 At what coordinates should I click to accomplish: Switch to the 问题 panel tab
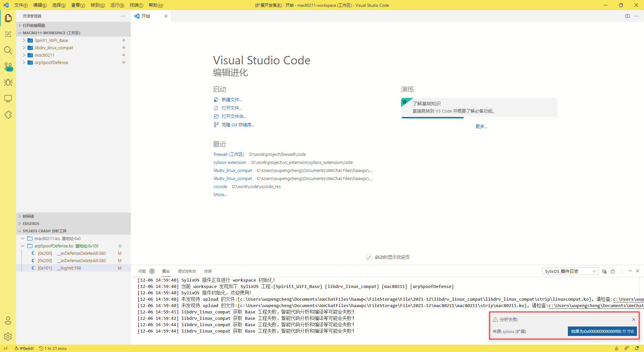(x=146, y=271)
